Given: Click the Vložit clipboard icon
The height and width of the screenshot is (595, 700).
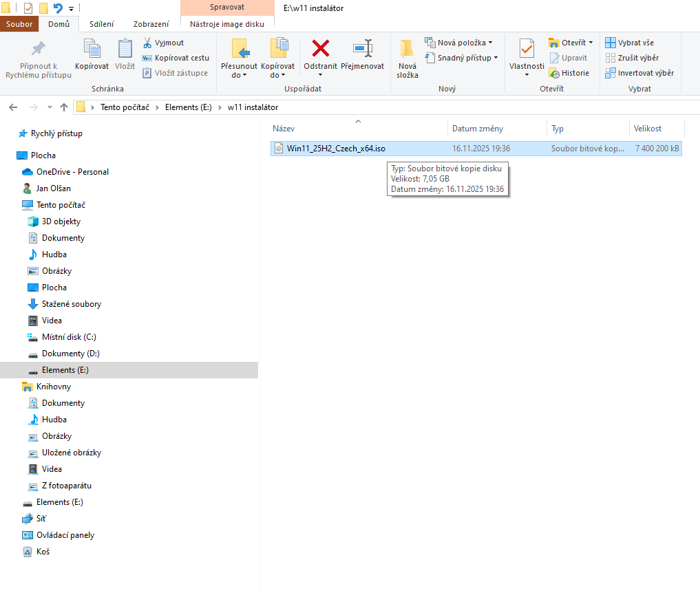Looking at the screenshot, I should (125, 55).
